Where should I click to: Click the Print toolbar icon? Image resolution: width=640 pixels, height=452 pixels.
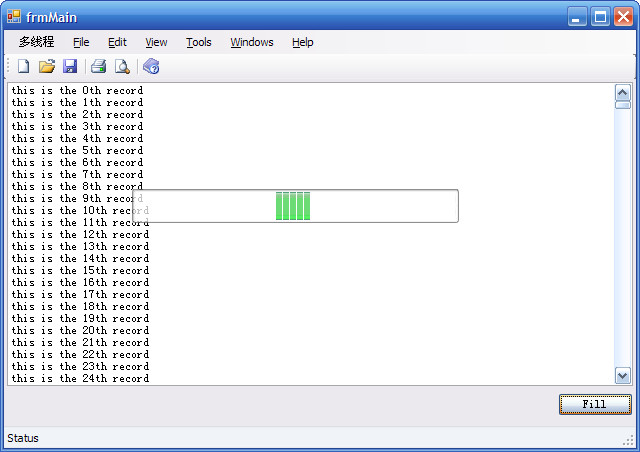click(x=98, y=66)
